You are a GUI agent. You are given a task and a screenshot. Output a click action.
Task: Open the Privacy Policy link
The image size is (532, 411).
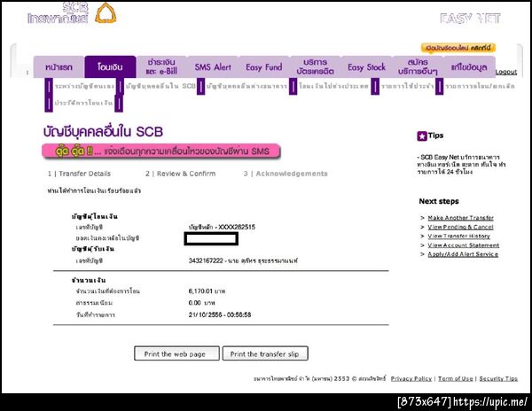[411, 378]
